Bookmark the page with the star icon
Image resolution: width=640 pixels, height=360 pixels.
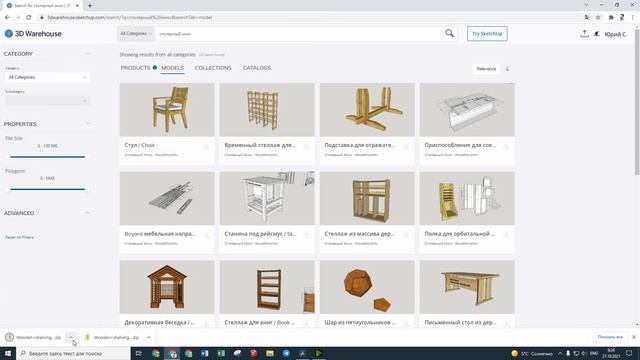tap(598, 17)
